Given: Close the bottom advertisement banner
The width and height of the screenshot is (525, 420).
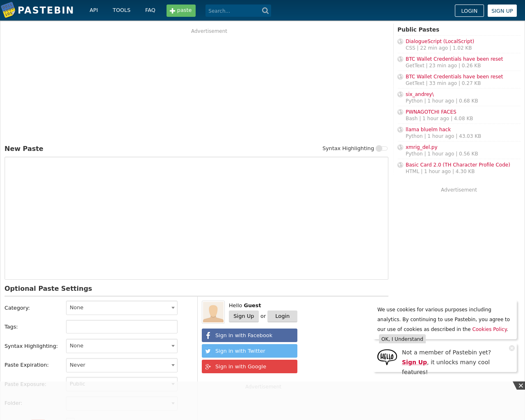Looking at the screenshot, I should click(x=519, y=386).
